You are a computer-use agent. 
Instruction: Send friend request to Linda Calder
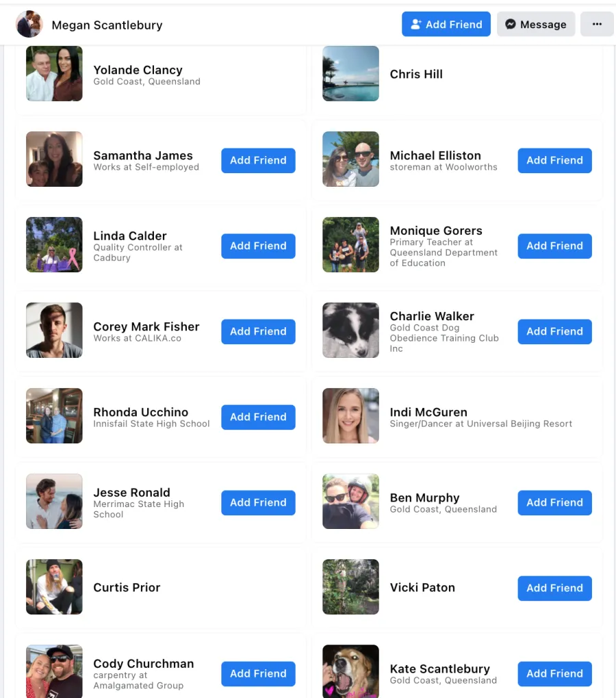(x=258, y=246)
